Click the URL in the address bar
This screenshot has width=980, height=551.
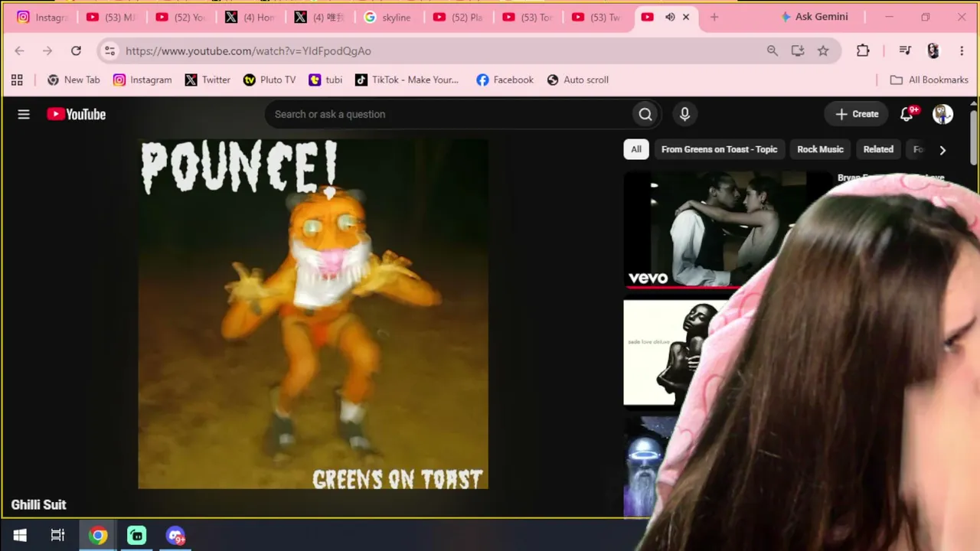(x=248, y=51)
